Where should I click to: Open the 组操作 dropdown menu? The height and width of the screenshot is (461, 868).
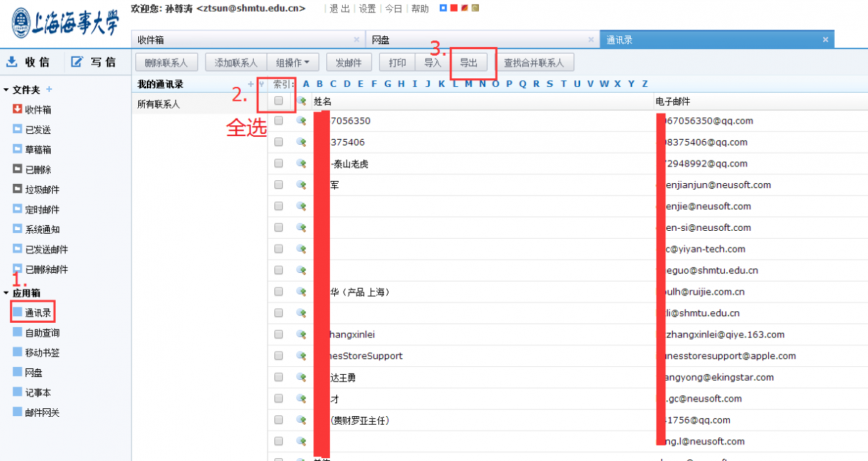(x=293, y=63)
